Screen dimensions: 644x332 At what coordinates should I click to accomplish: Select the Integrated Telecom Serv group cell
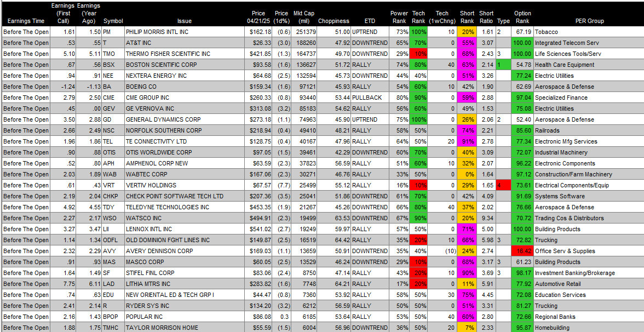589,43
